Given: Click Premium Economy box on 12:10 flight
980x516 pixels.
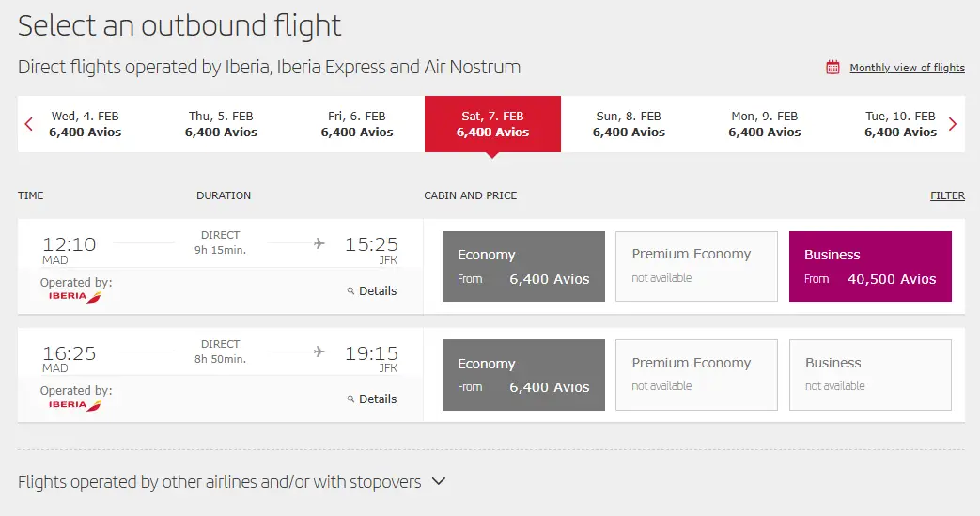Looking at the screenshot, I should [x=696, y=267].
